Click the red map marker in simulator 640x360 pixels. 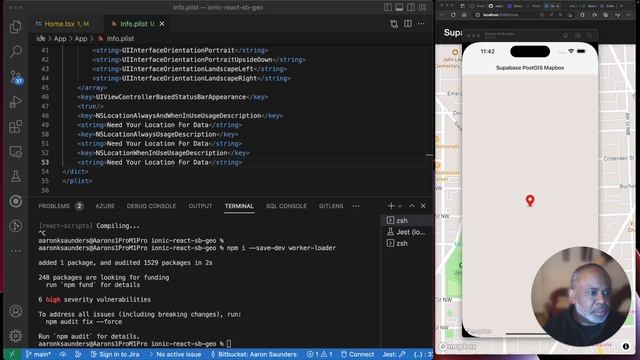530,200
